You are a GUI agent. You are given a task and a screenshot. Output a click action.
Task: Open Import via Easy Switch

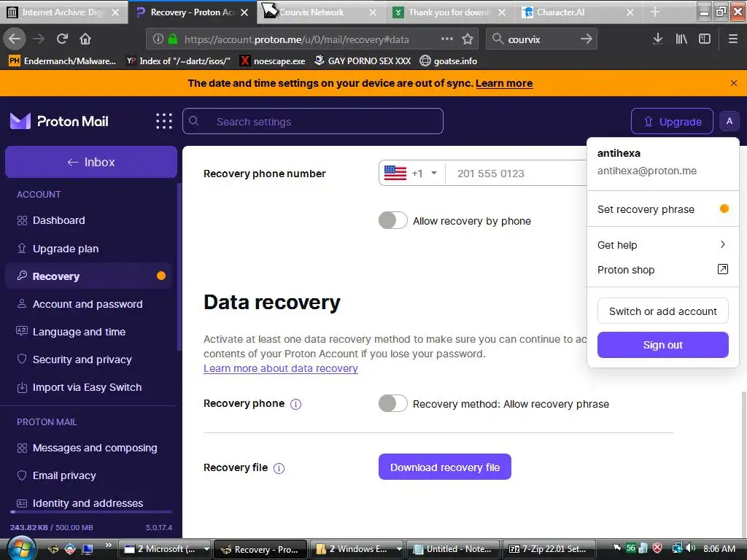(88, 387)
